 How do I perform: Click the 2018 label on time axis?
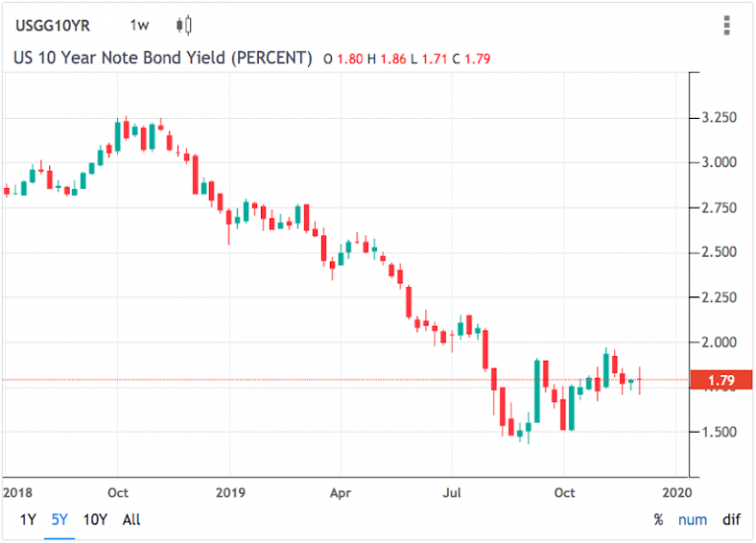pyautogui.click(x=17, y=491)
